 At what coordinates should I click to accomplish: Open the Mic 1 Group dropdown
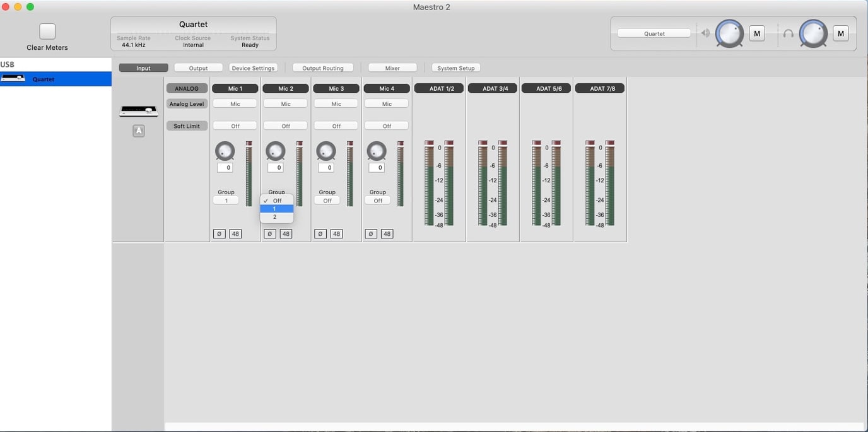point(226,201)
